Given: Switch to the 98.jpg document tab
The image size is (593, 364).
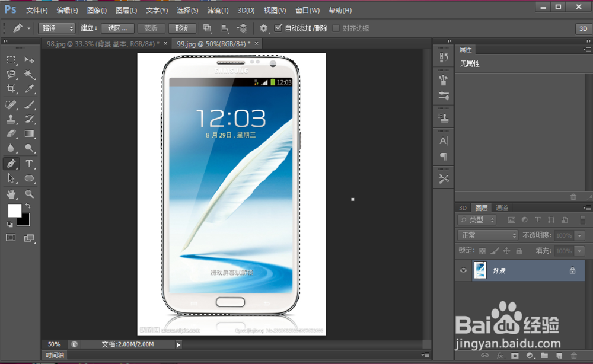Looking at the screenshot, I should (x=103, y=44).
